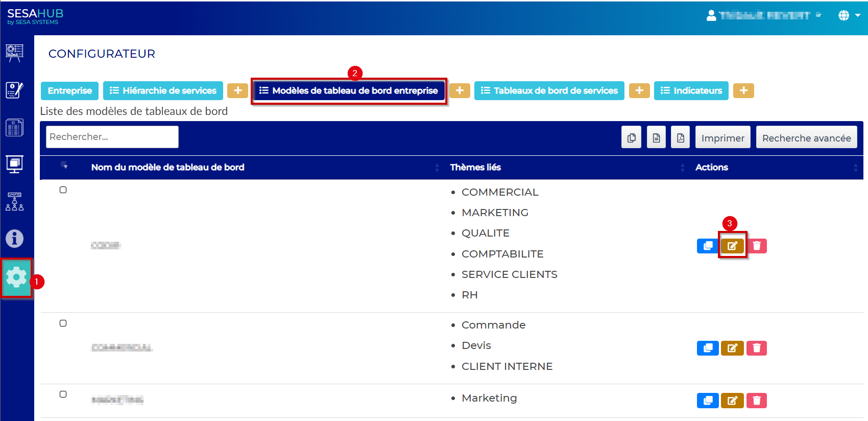Click the info icon in the sidebar
This screenshot has width=868, height=421.
point(14,239)
